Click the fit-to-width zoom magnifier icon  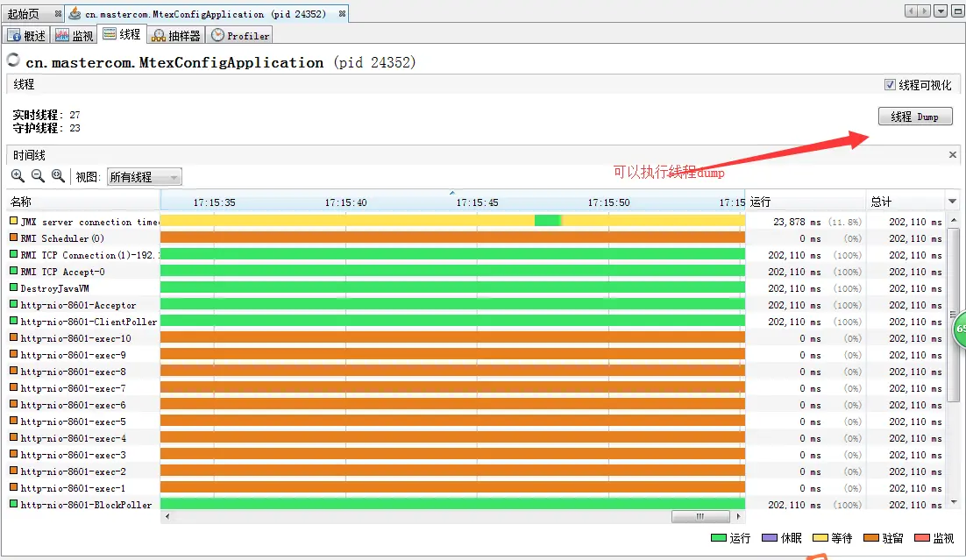[x=58, y=176]
